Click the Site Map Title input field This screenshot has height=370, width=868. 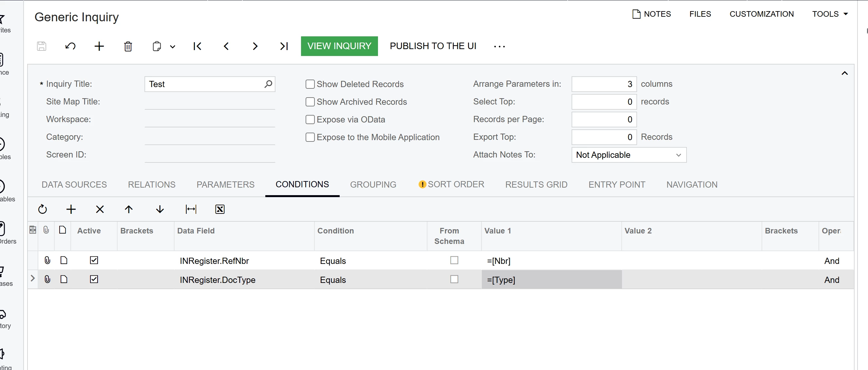tap(210, 102)
